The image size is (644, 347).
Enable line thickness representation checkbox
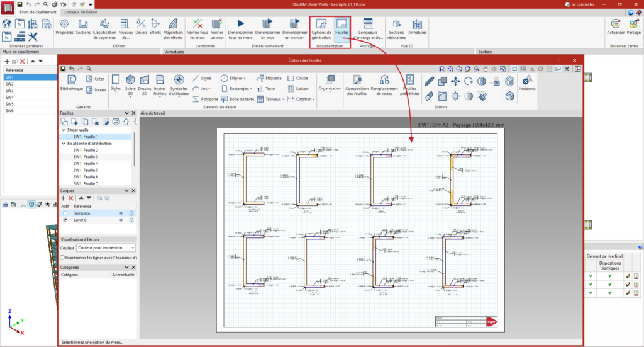(62, 258)
